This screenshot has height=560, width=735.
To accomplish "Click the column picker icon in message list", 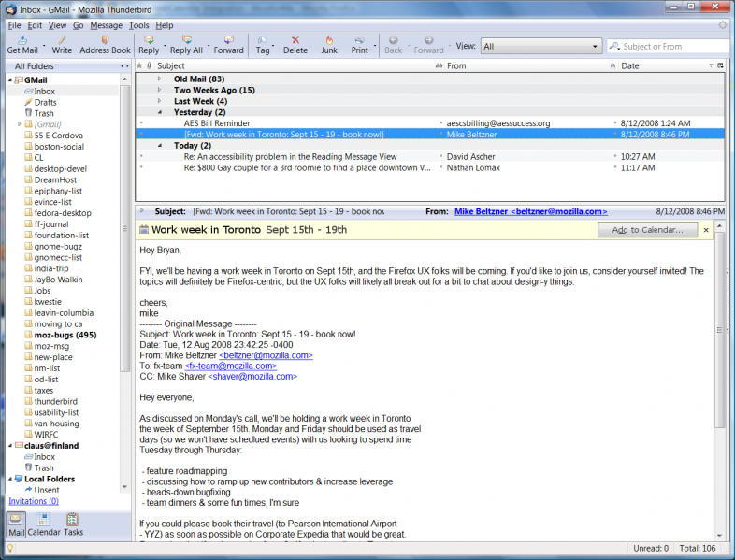I will coord(720,65).
